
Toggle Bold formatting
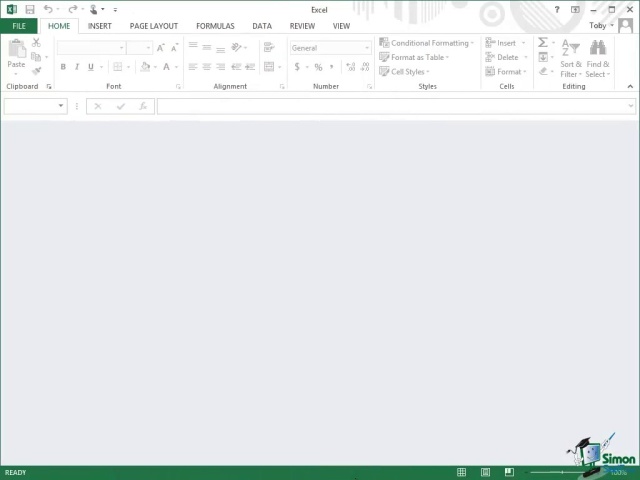[63, 67]
